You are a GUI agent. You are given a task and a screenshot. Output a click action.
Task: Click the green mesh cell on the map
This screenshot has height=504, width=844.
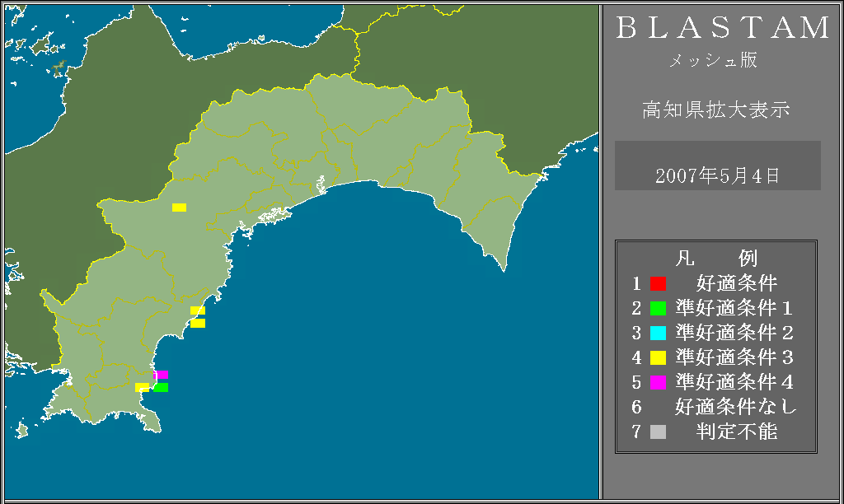161,387
